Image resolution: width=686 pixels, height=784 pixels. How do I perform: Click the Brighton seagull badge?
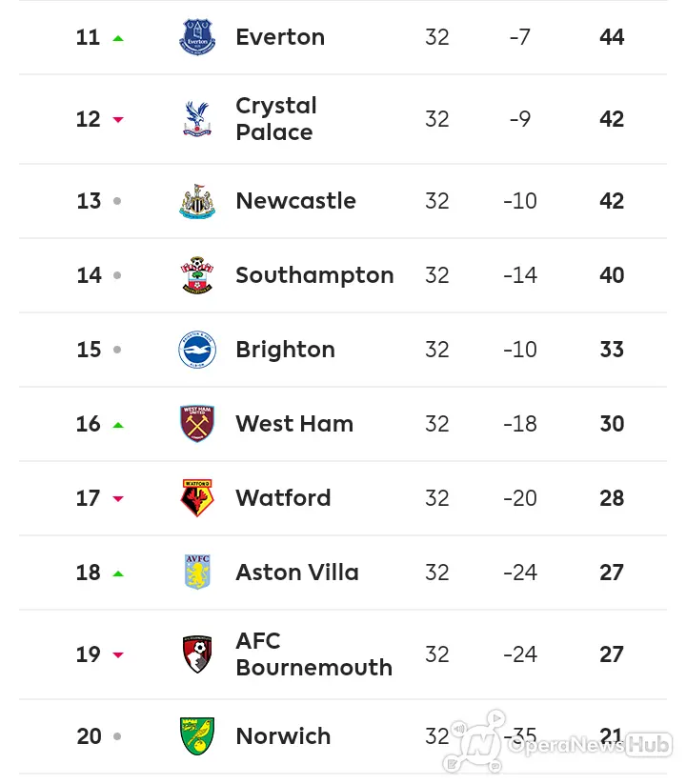coord(197,350)
